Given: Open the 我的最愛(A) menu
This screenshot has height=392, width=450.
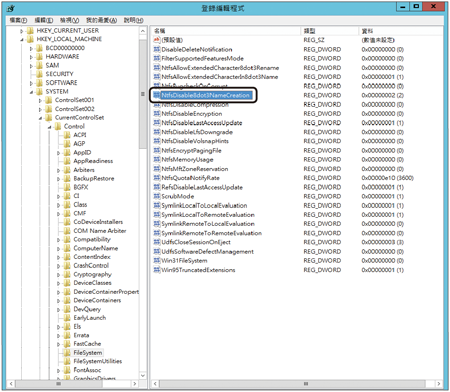Looking at the screenshot, I should click(x=101, y=20).
